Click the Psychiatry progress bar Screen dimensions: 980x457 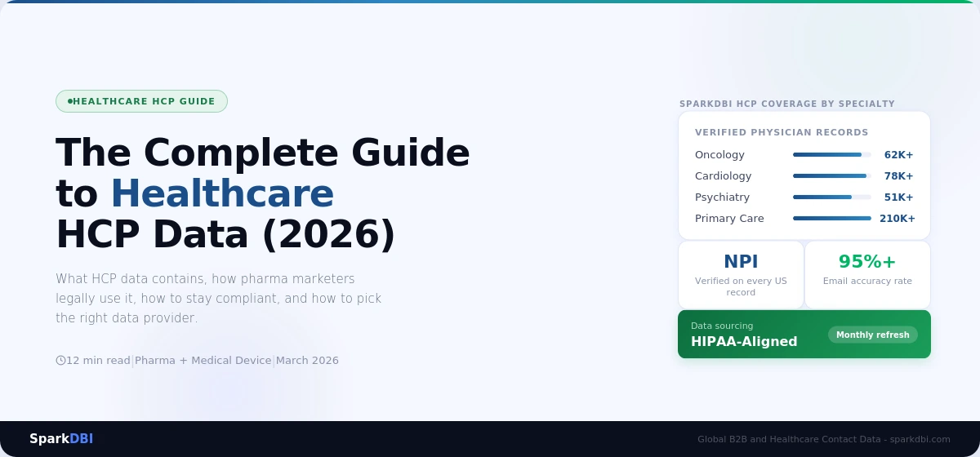(x=831, y=197)
